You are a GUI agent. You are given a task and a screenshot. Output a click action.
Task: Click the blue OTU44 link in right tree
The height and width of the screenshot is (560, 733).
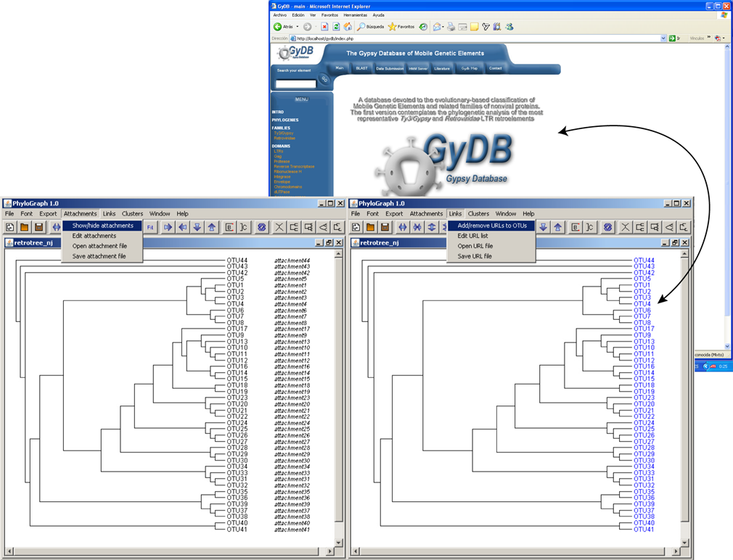644,260
